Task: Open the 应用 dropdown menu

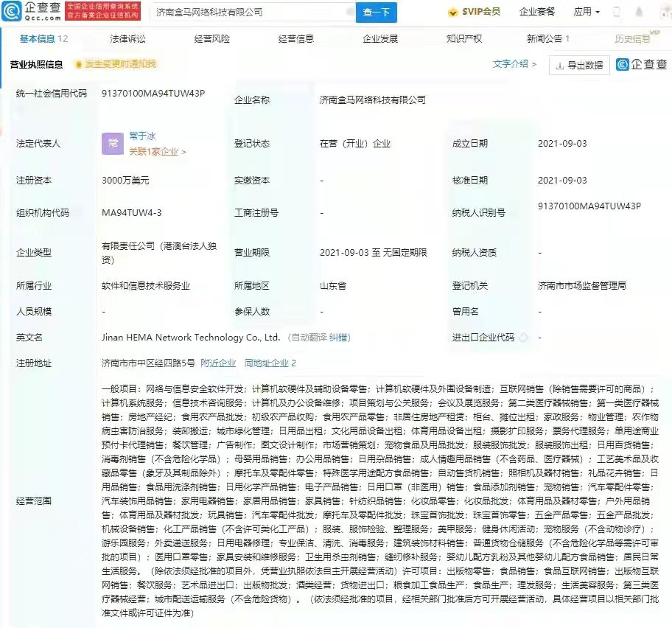Action: click(587, 12)
